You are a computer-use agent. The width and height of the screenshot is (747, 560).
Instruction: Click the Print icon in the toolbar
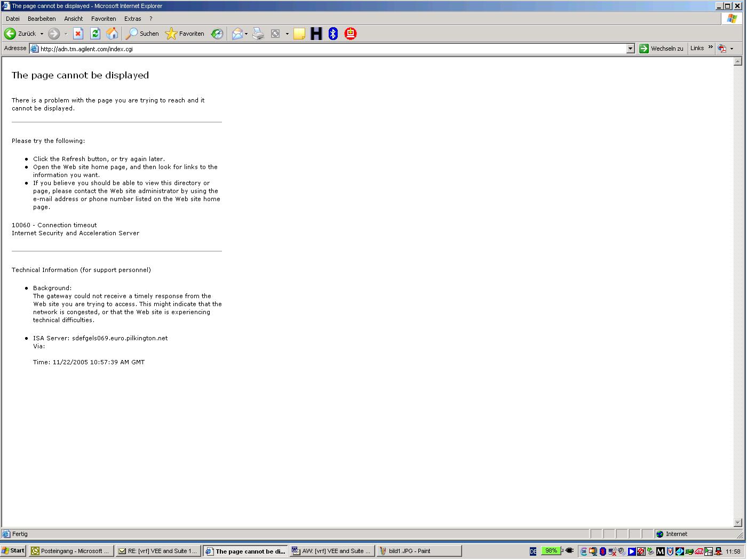[x=258, y=34]
